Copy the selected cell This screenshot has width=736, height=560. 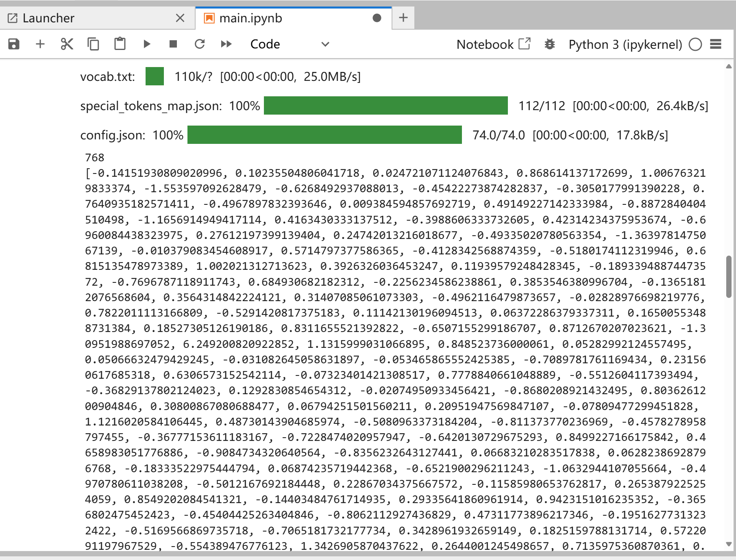[x=93, y=44]
